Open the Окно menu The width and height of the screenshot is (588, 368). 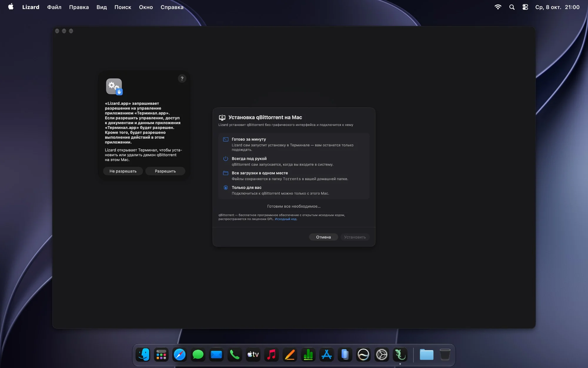pyautogui.click(x=146, y=7)
